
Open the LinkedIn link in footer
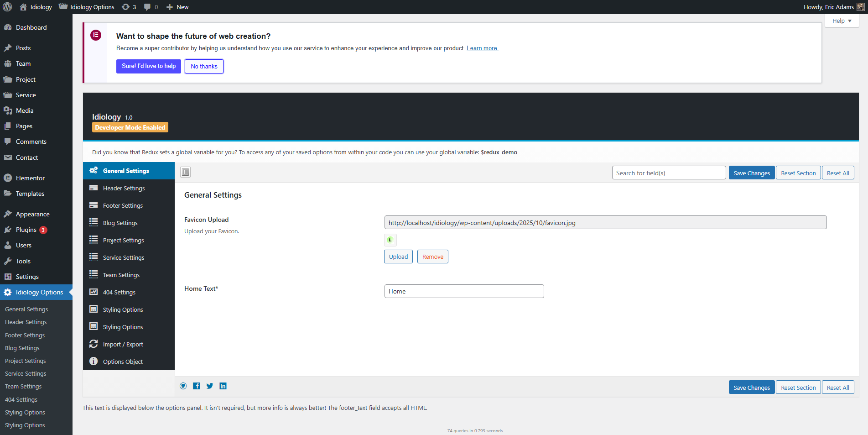223,386
